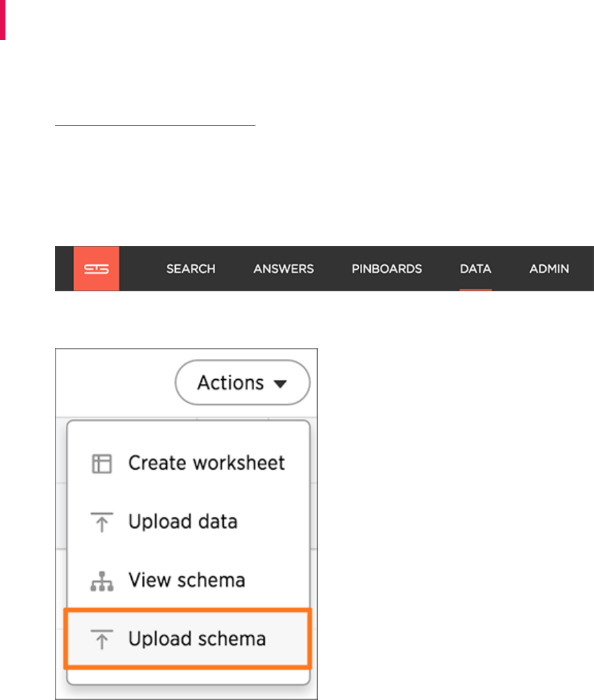Image resolution: width=594 pixels, height=700 pixels.
Task: Click the Upload data arrow icon
Action: point(102,522)
